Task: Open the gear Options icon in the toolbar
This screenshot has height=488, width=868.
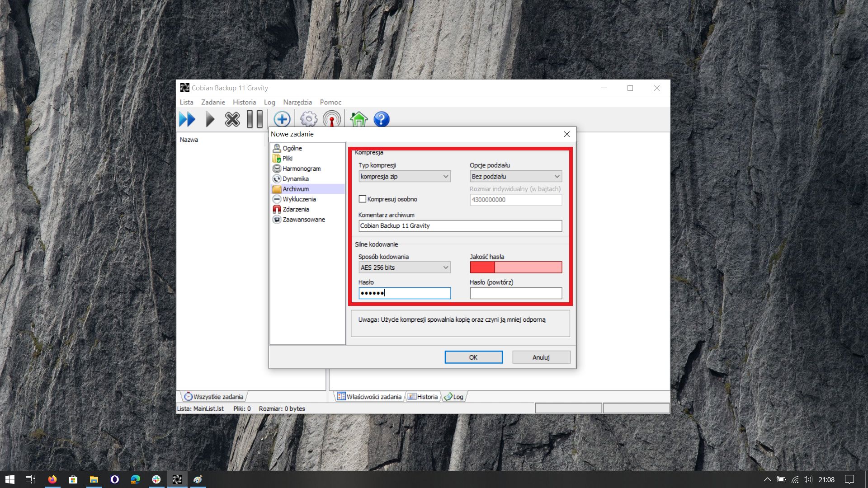Action: 309,120
